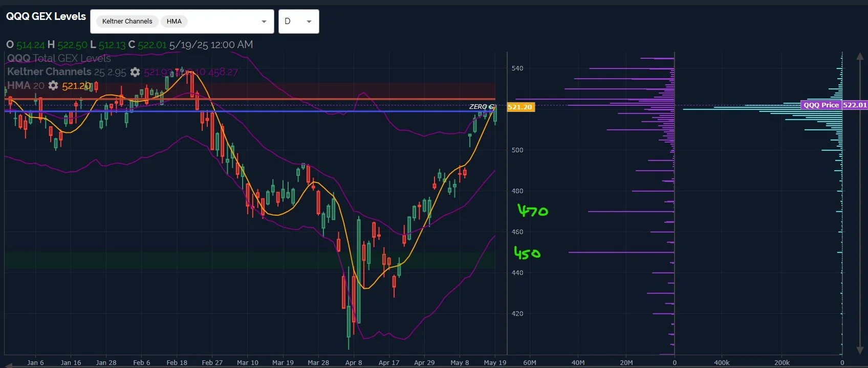Click the Feb 18 date label
This screenshot has height=368, width=868.
[177, 362]
